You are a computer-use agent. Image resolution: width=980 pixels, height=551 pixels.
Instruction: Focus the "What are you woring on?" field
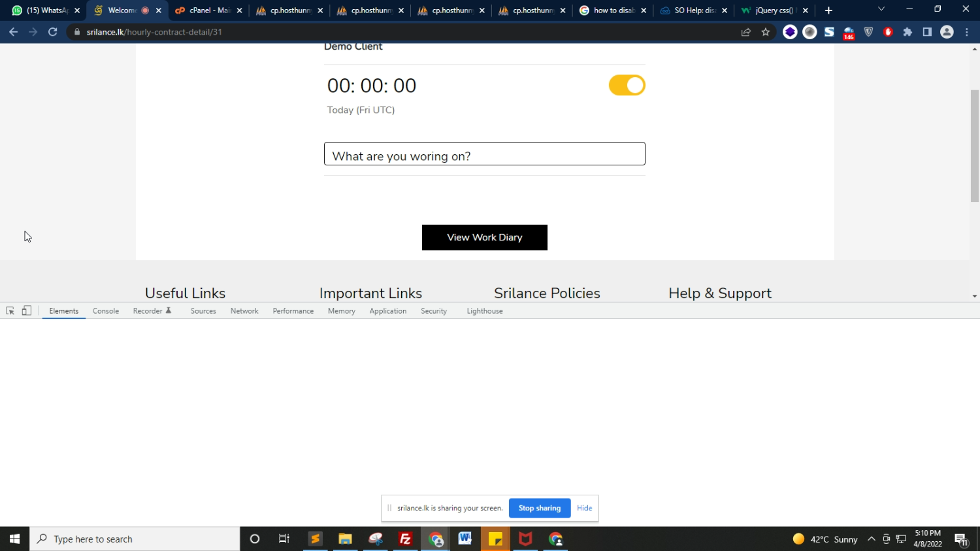484,154
